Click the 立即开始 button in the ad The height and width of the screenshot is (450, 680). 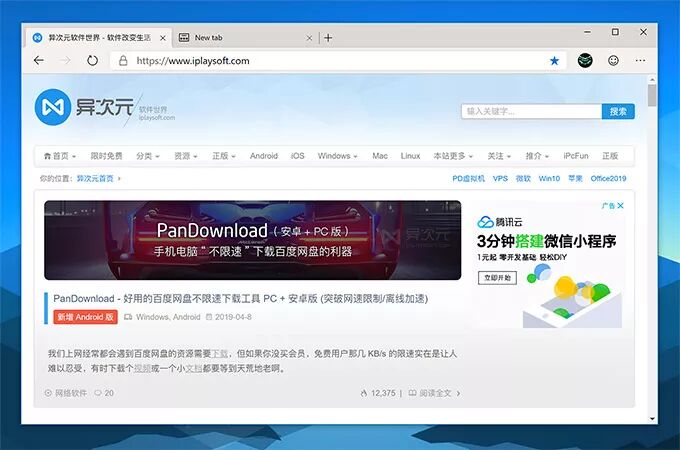point(497,278)
